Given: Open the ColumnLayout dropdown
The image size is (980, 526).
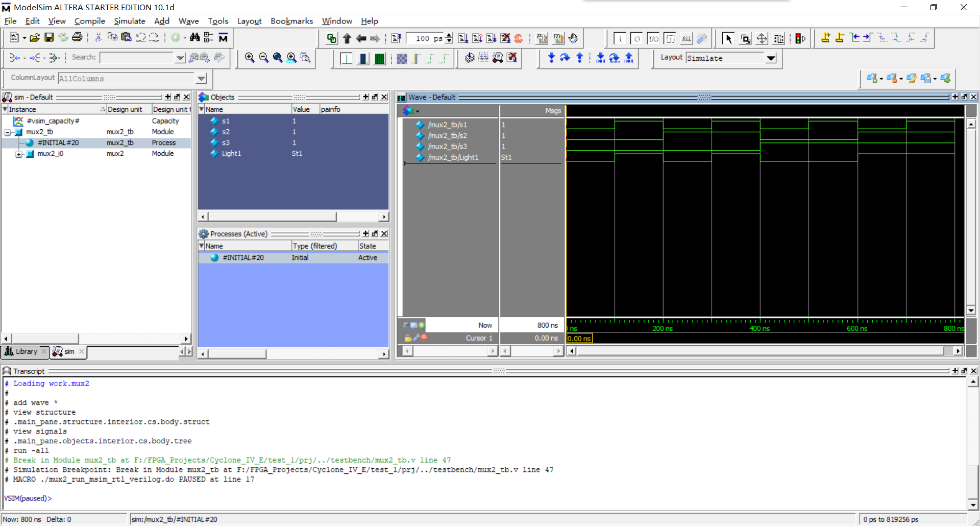Looking at the screenshot, I should point(201,78).
